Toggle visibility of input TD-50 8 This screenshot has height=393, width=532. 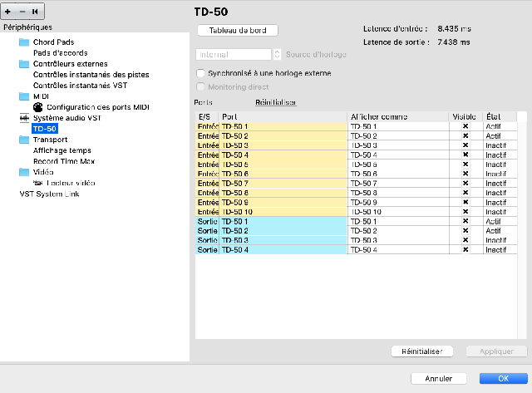tap(465, 193)
